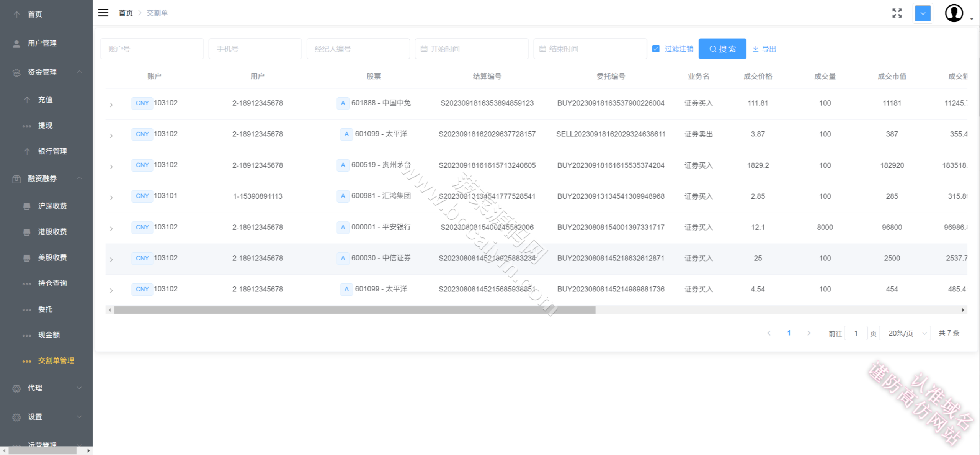Click the 持仓查询 dots icon
Viewport: 980px width, 455px height.
[27, 284]
